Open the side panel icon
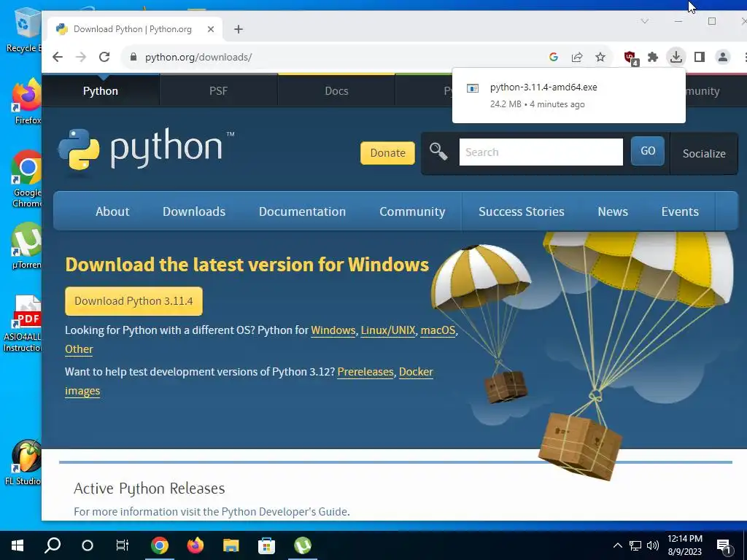The width and height of the screenshot is (747, 560). click(700, 57)
